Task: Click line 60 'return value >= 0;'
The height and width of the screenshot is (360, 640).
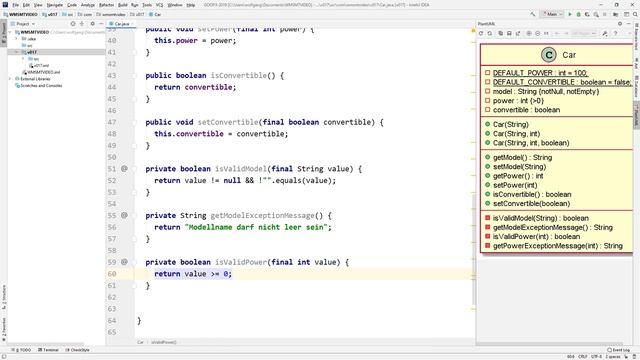Action: point(193,273)
